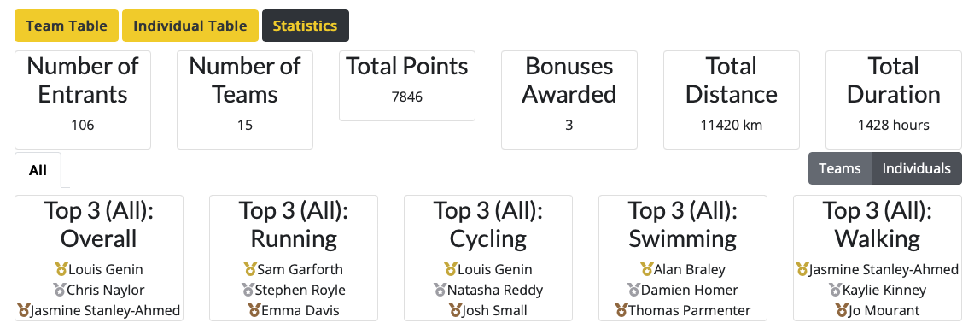This screenshot has width=980, height=329.
Task: Select the Statistics tab
Action: pyautogui.click(x=305, y=26)
